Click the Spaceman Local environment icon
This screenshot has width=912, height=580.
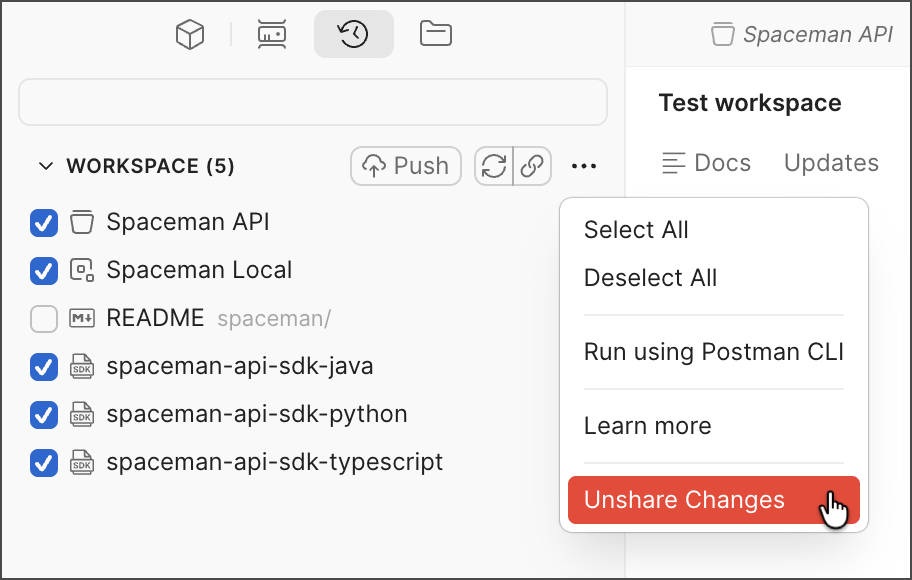tap(81, 271)
